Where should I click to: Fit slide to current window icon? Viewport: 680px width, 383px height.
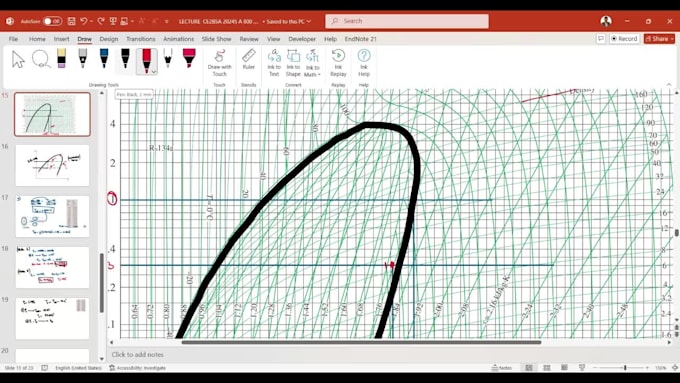[x=675, y=367]
